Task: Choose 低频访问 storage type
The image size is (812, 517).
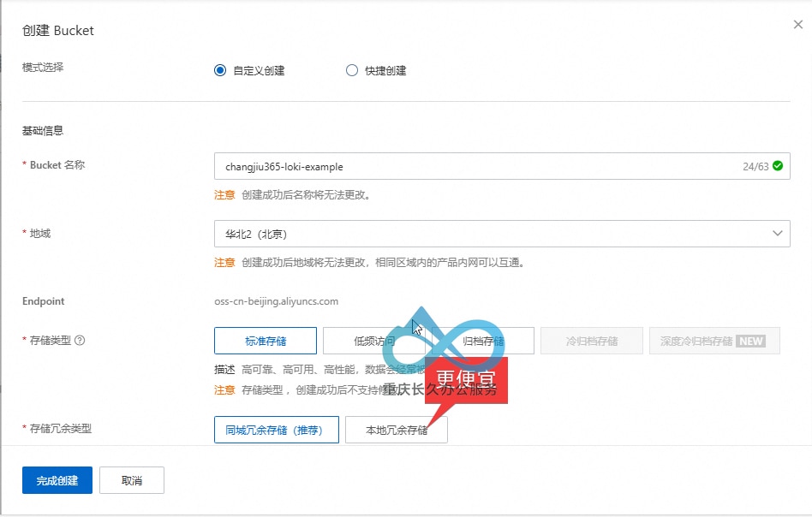Action: pyautogui.click(x=374, y=341)
